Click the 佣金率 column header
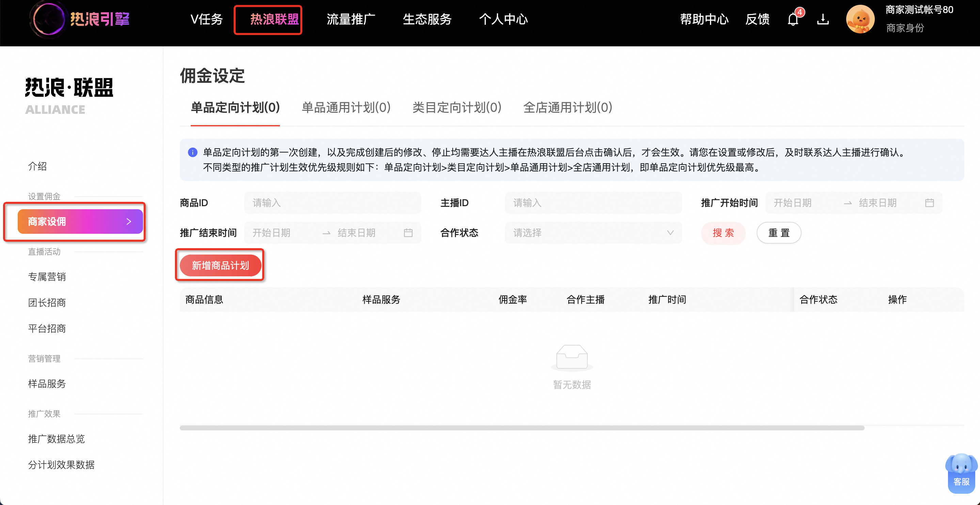Image resolution: width=980 pixels, height=505 pixels. tap(513, 300)
